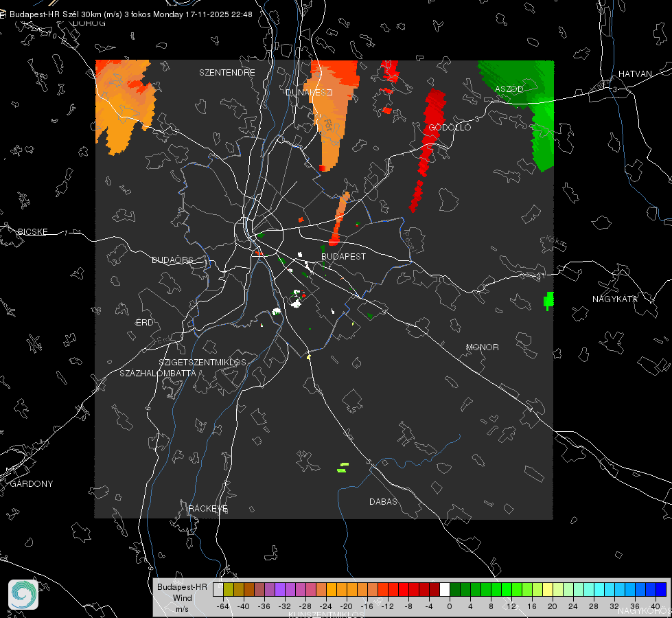Click the GÁRDONY label
Image resolution: width=672 pixels, height=618 pixels.
[32, 484]
